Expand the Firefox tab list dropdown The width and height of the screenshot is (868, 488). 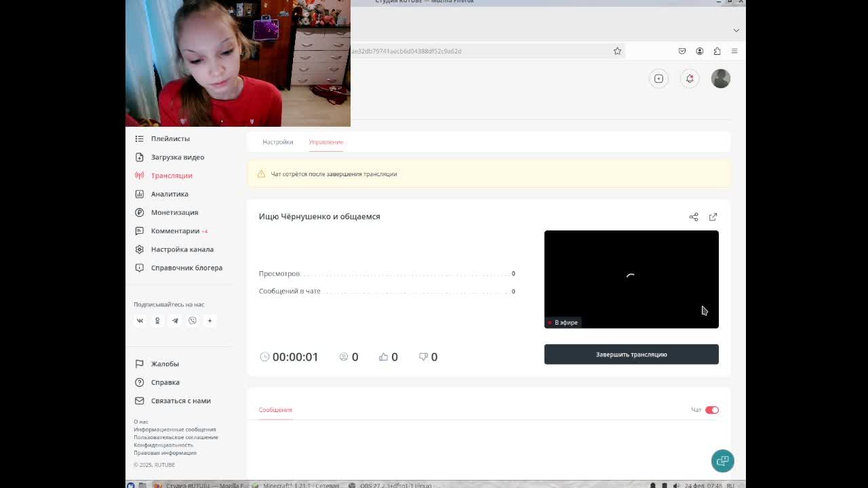736,30
